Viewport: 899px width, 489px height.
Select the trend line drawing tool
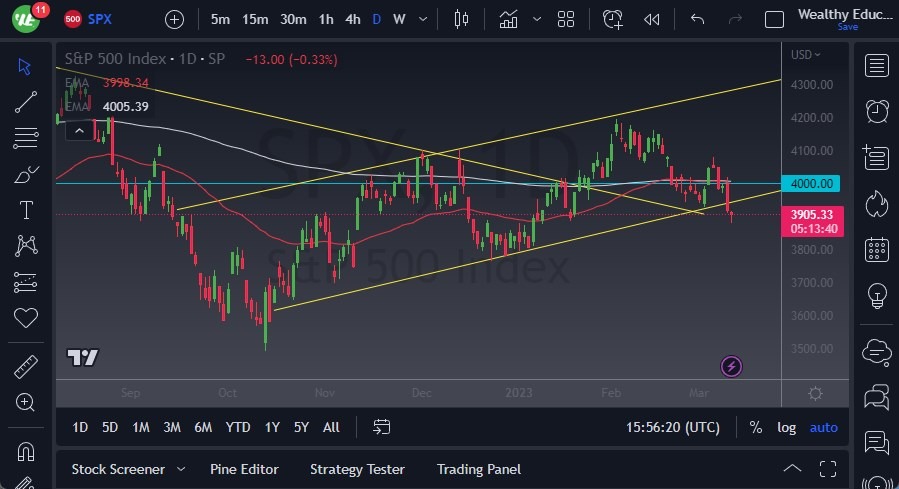[26, 101]
